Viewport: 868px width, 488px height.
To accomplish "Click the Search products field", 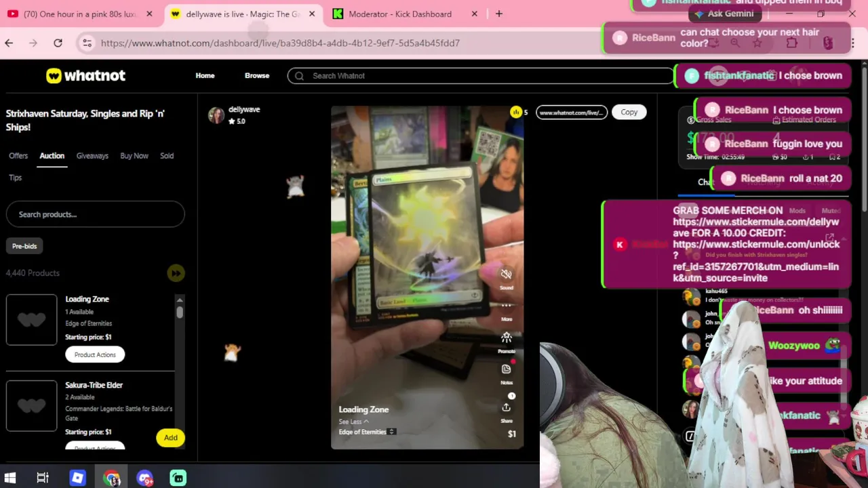I will 95,214.
